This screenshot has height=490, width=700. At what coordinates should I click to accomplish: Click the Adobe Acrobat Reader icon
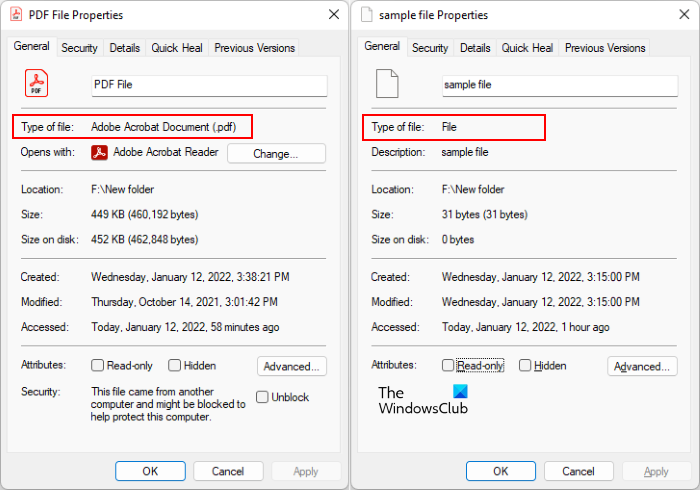(99, 153)
